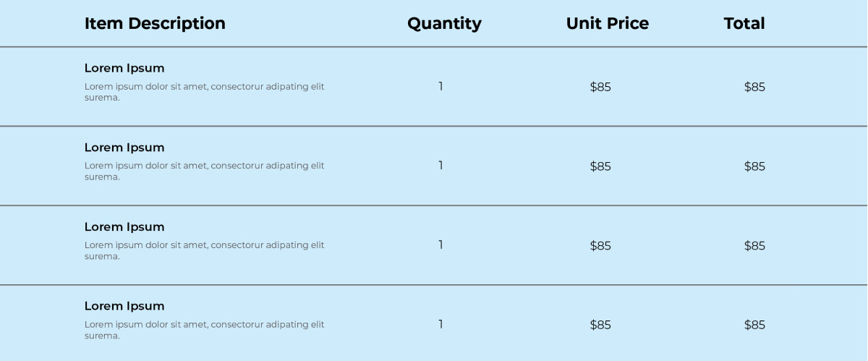Click the third row's $85 total
Image resolution: width=868 pixels, height=361 pixels.
[x=754, y=246]
